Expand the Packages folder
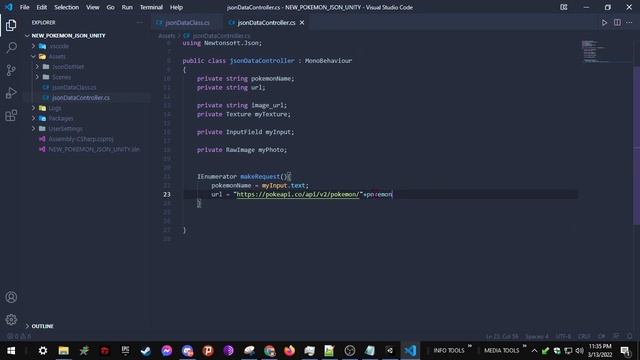 (61, 118)
